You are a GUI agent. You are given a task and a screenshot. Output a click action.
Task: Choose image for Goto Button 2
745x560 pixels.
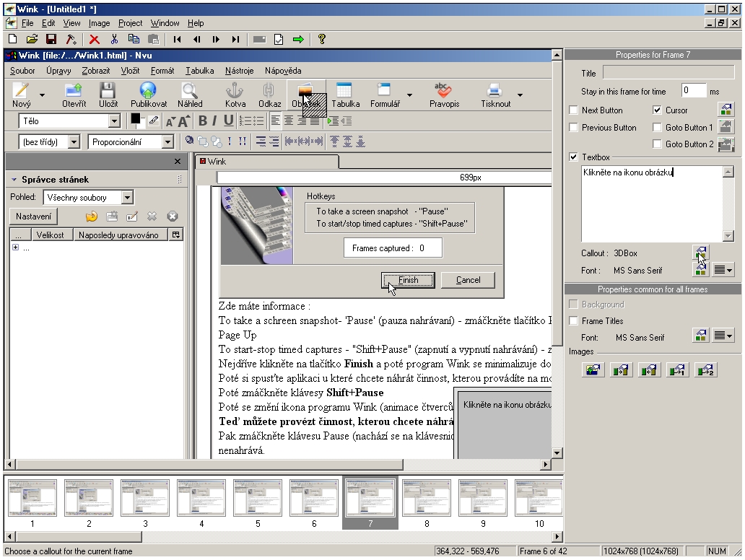[x=726, y=144]
